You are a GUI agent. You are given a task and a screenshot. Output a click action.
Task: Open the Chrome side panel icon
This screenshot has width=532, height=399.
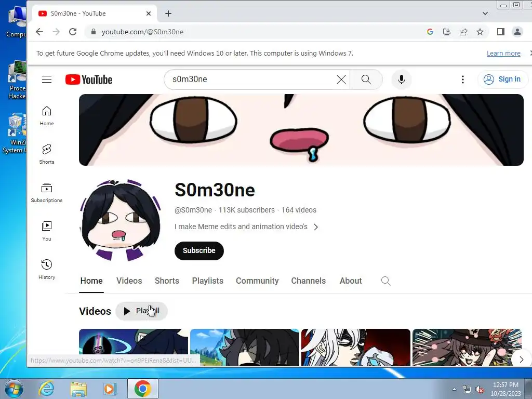(501, 32)
